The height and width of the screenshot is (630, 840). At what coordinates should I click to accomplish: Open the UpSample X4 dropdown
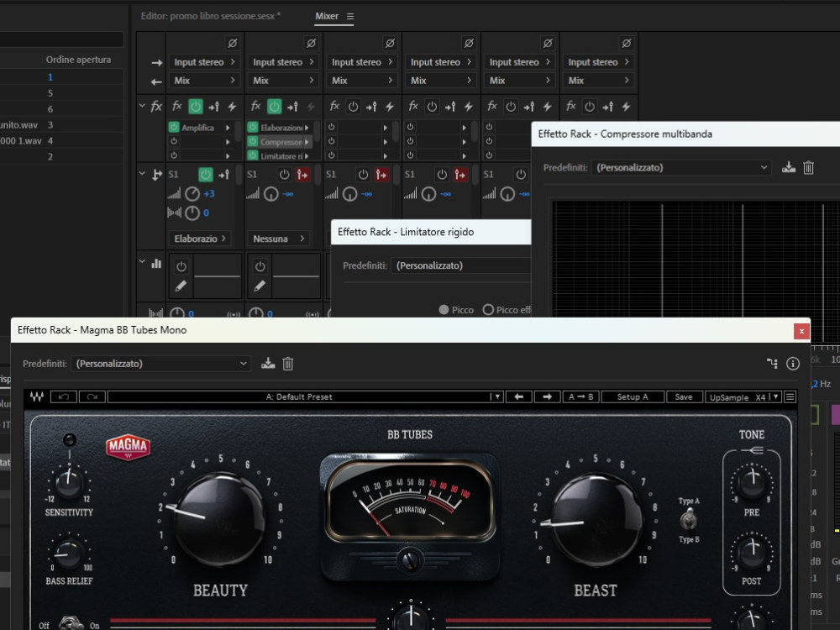click(x=743, y=397)
